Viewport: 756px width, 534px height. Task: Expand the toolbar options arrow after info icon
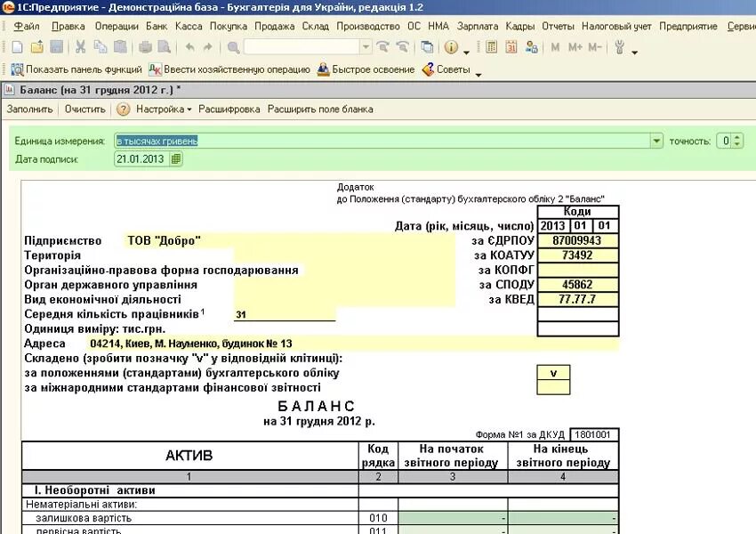coord(466,52)
